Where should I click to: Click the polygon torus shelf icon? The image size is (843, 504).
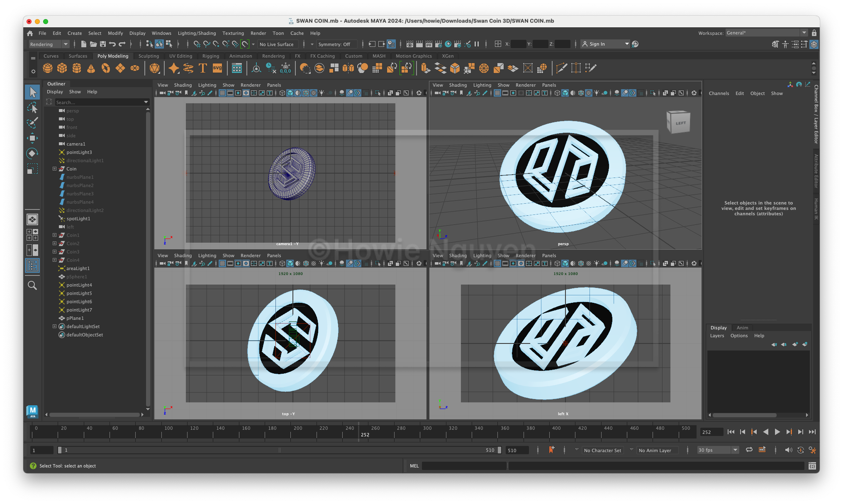[x=106, y=68]
